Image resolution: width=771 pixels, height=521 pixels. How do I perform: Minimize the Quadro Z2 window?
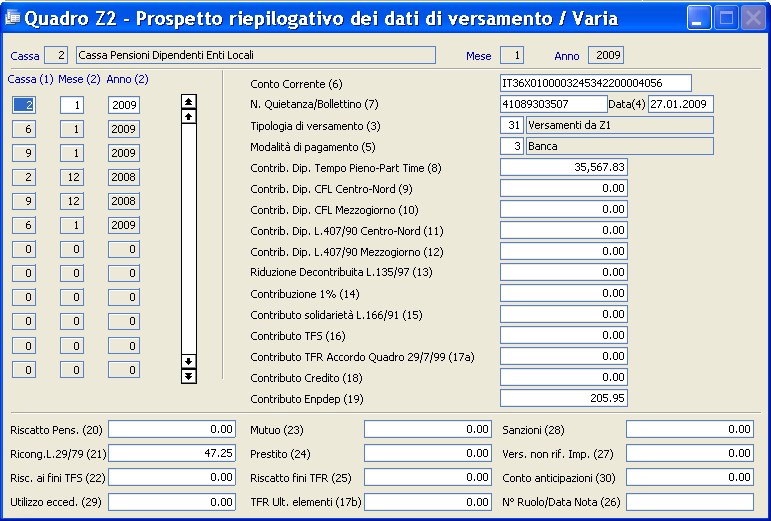[x=699, y=18]
